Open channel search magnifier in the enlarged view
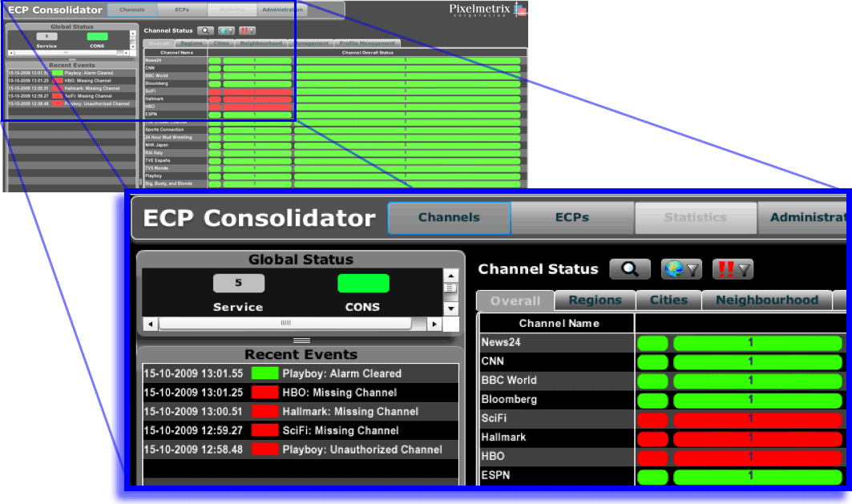Viewport: 852px width, 504px height. pos(630,269)
